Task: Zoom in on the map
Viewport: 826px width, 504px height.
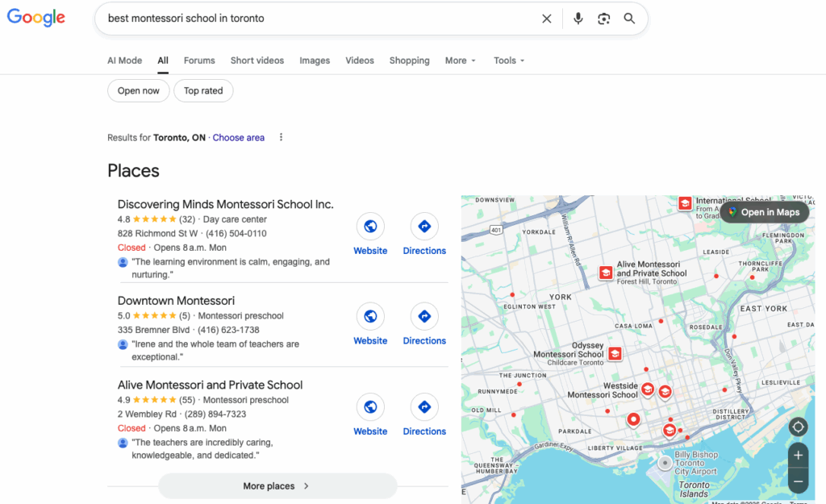Action: (x=798, y=455)
